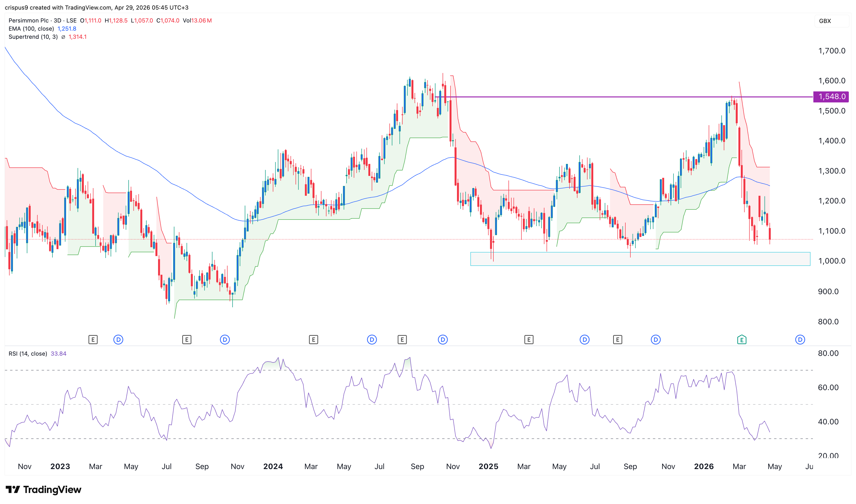Click the dividend marker near April 2023
The height and width of the screenshot is (504, 856).
coord(118,339)
